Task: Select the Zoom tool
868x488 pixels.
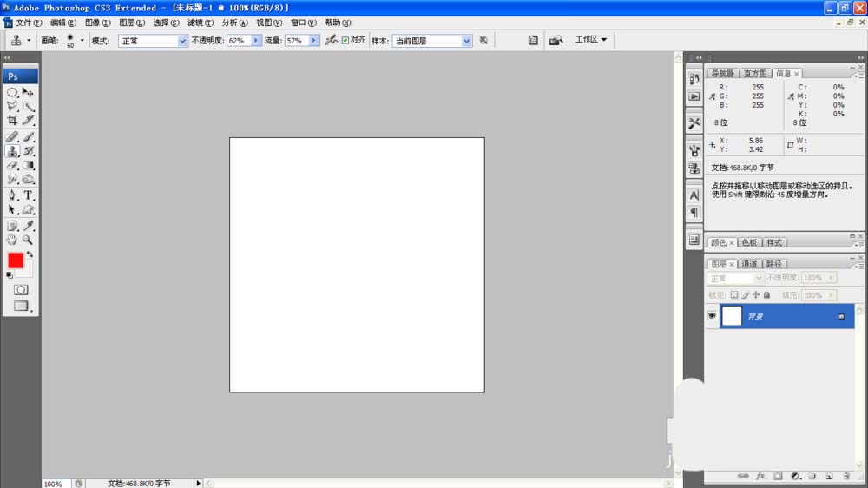Action: pyautogui.click(x=29, y=240)
